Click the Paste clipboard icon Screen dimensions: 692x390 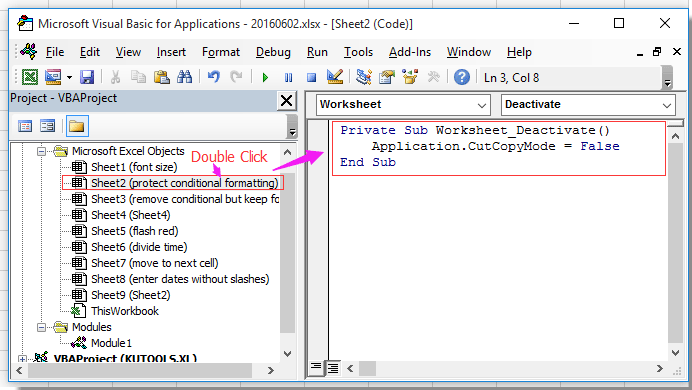[x=162, y=77]
